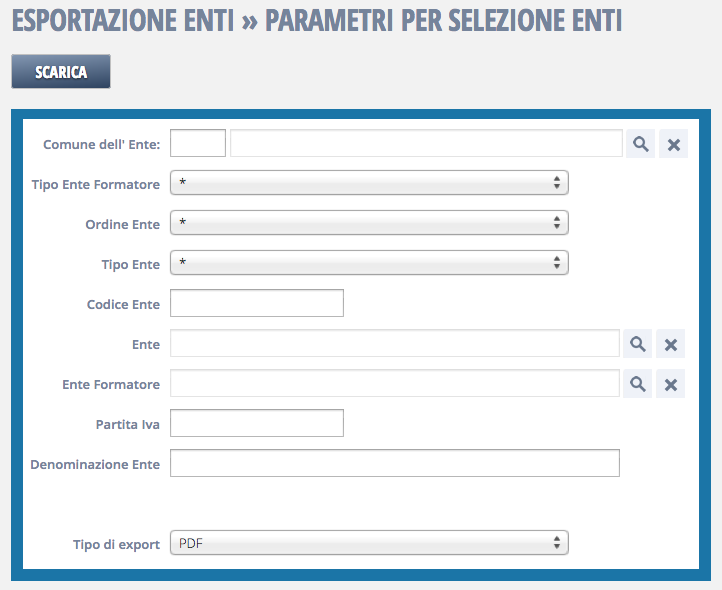Screen dimensions: 722x590
Task: Click the Denominazione Ente text field
Action: coord(395,464)
